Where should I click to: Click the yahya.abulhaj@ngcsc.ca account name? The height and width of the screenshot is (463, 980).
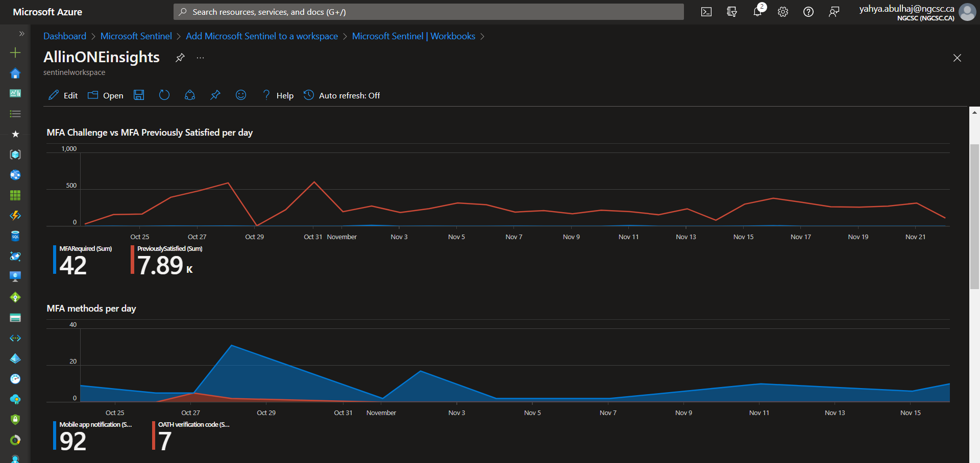[x=906, y=8]
